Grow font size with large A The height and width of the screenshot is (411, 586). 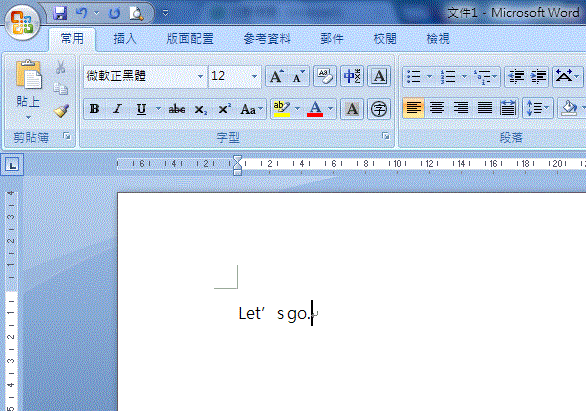(277, 76)
